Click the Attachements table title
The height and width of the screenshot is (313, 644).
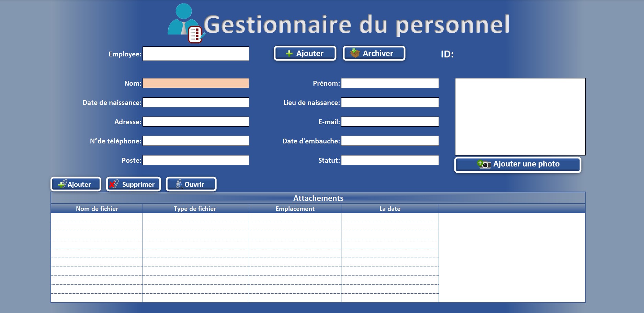click(x=318, y=198)
